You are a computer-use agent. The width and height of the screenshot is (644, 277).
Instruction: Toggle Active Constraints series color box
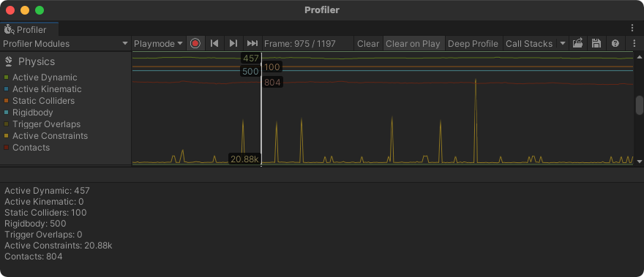[x=6, y=136]
